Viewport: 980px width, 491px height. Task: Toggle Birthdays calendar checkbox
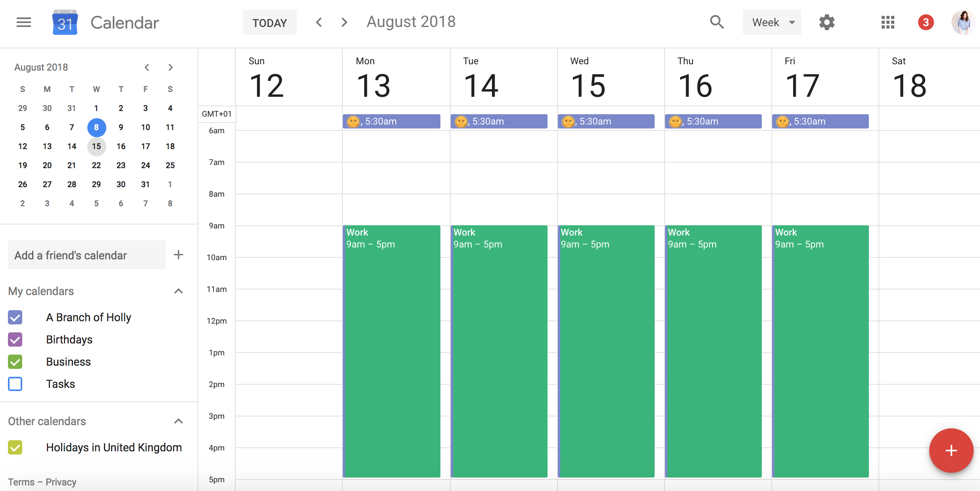15,339
